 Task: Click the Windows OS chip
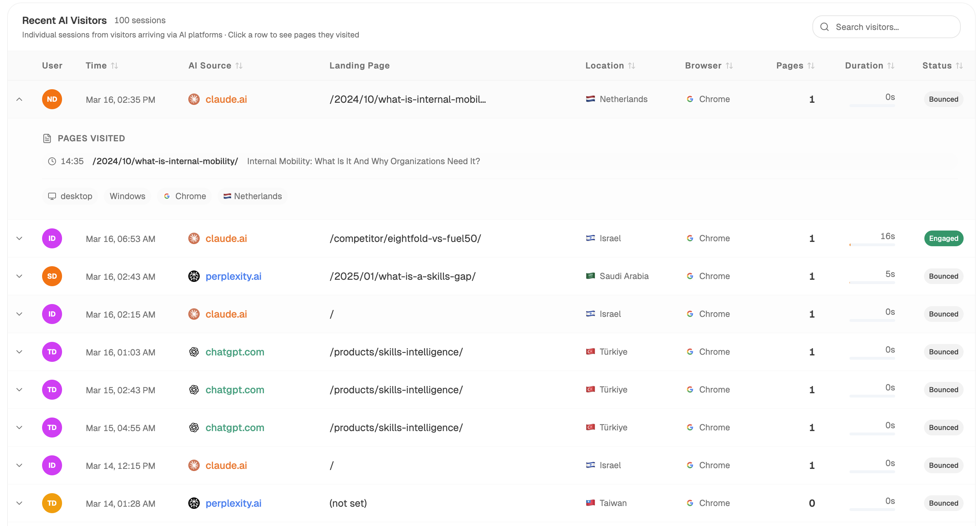pyautogui.click(x=127, y=196)
